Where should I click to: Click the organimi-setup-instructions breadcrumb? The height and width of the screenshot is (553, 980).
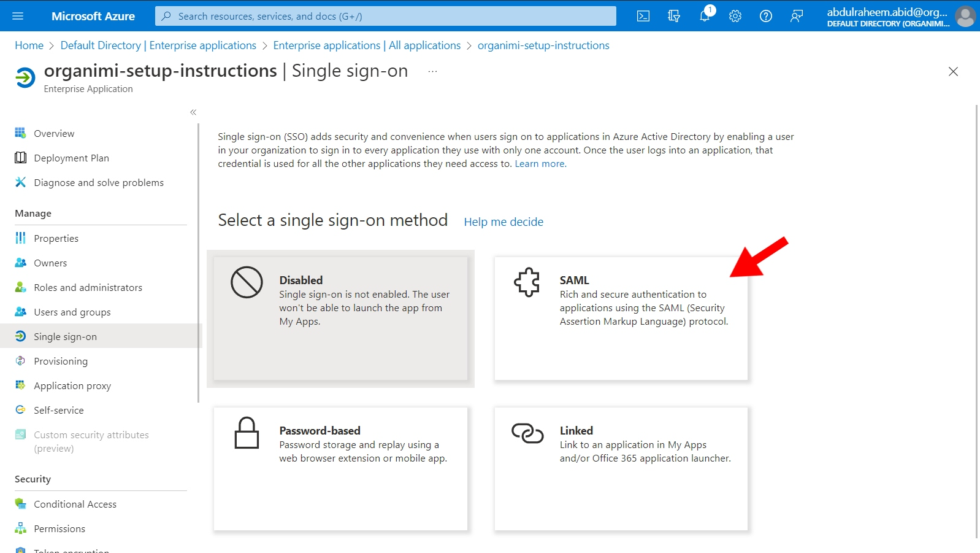click(543, 45)
